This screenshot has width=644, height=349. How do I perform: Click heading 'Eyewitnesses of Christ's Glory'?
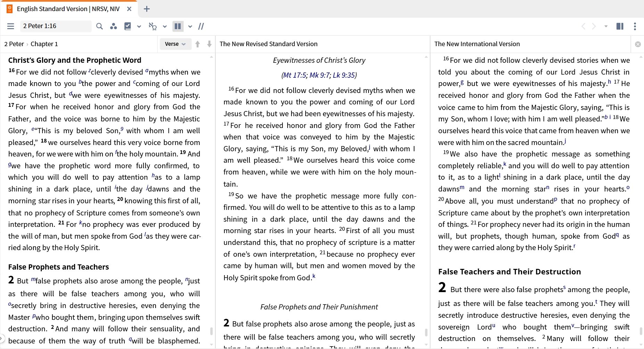319,60
